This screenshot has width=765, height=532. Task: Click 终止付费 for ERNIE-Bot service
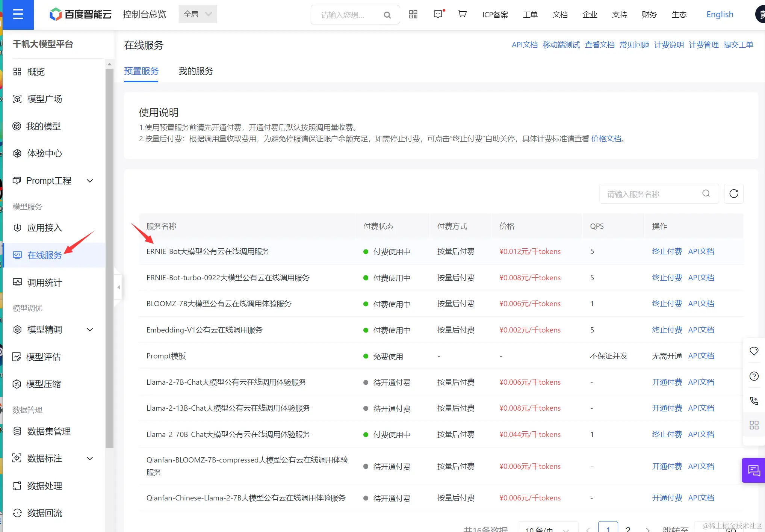click(x=666, y=251)
